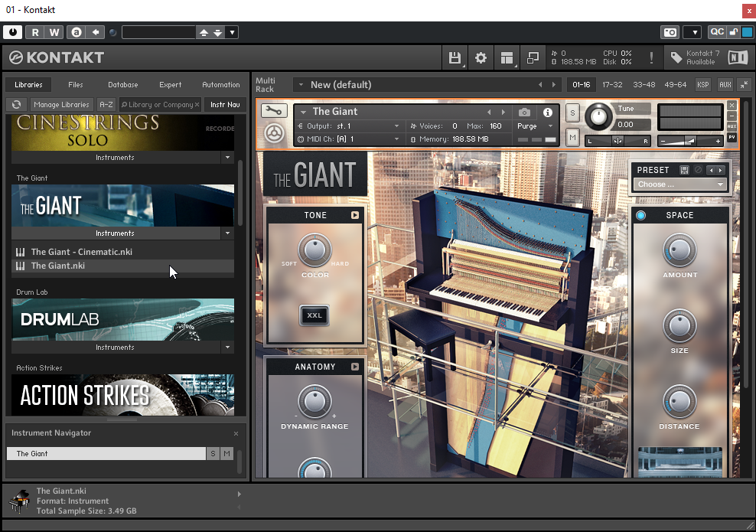Open the Expert tab
The width and height of the screenshot is (756, 532).
(x=171, y=85)
